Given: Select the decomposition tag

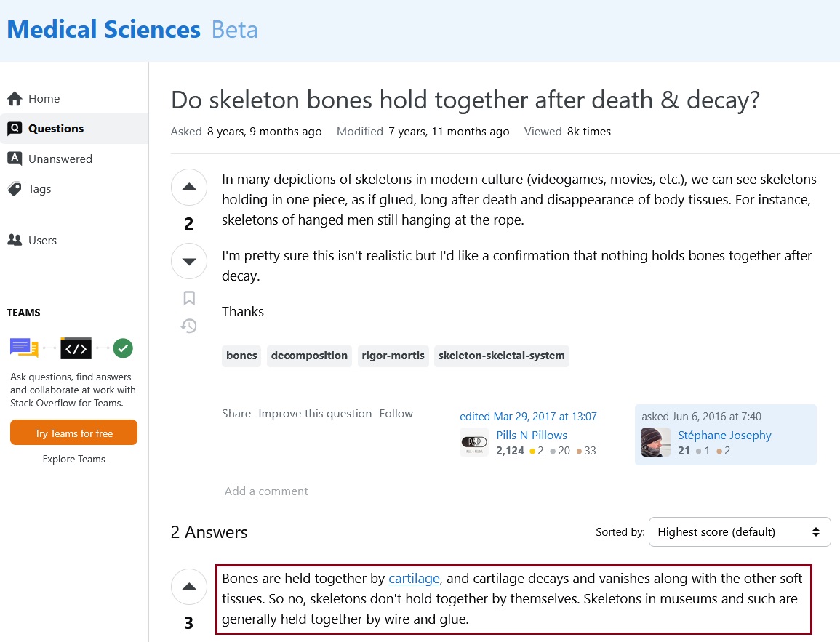Looking at the screenshot, I should point(309,356).
